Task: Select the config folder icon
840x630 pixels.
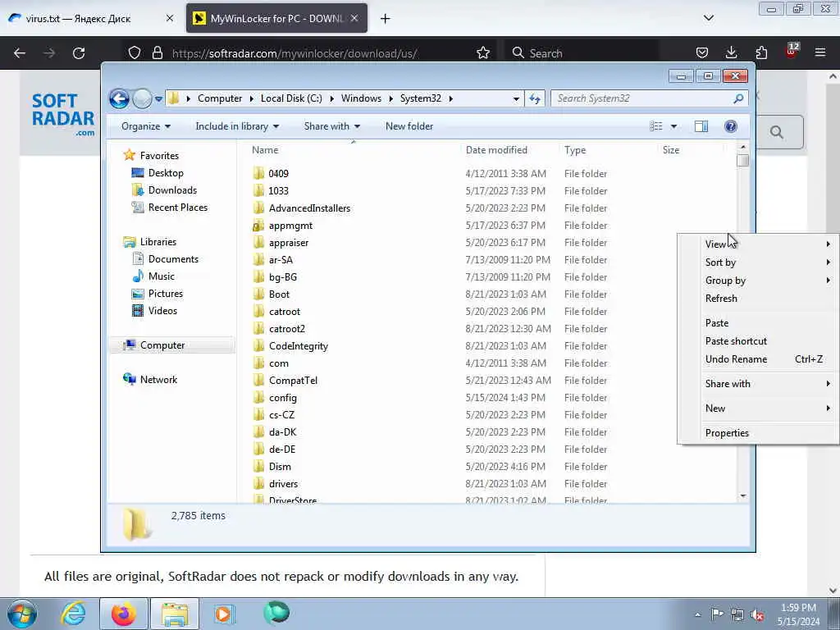Action: point(258,398)
